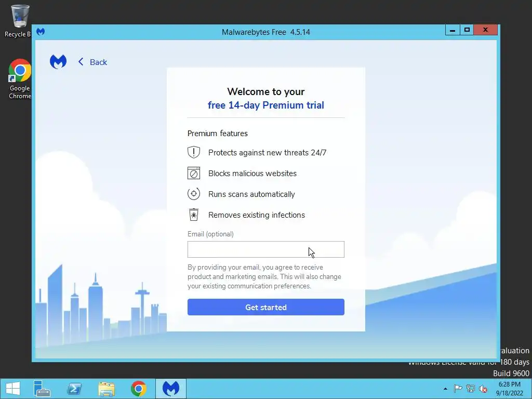Click the 'Email (optional)' label
This screenshot has height=399, width=532.
click(211, 234)
